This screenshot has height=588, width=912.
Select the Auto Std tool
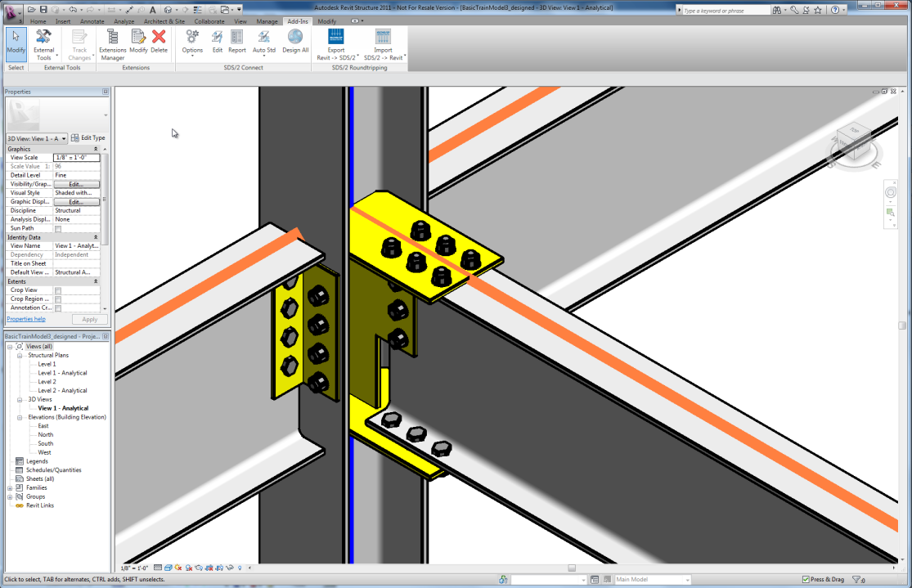click(263, 37)
